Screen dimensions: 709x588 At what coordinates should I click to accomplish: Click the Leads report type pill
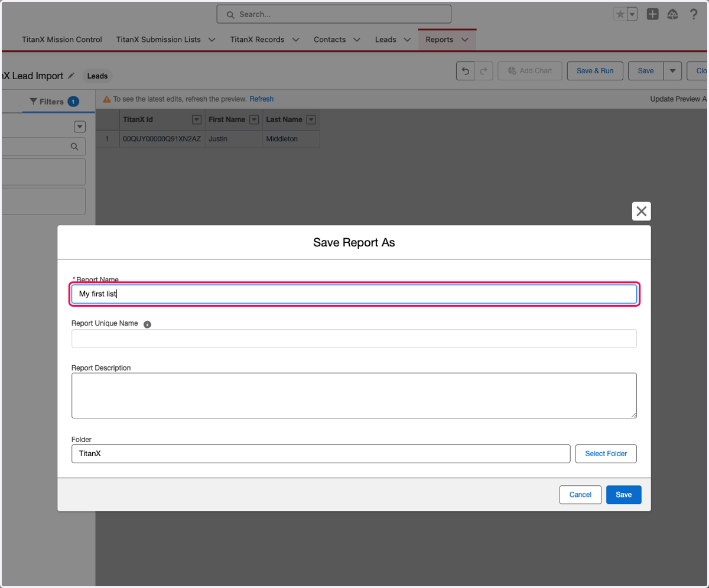[97, 76]
